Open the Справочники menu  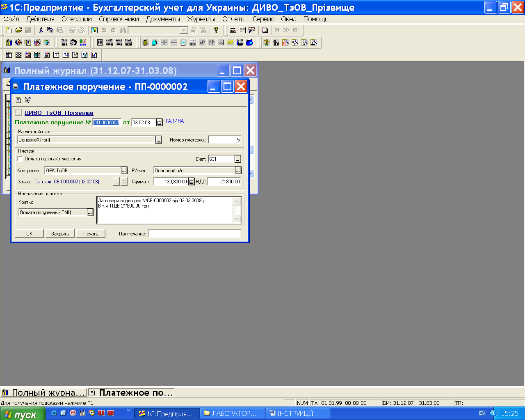click(x=119, y=19)
